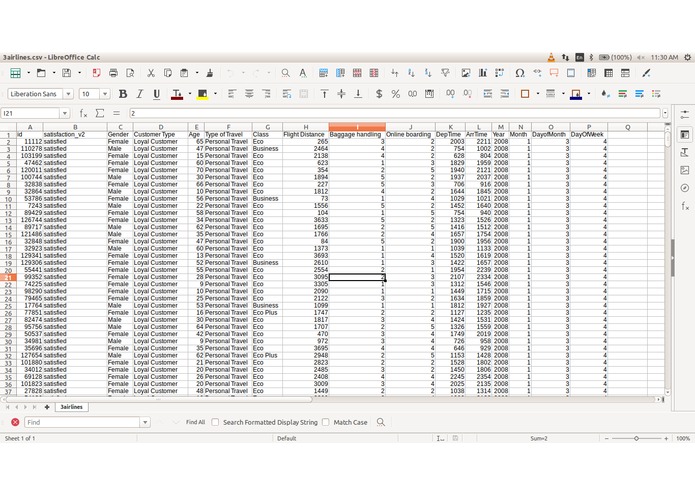Open the sidebar Navigator compass icon
Screen dimensions: 695x494
pos(685,188)
